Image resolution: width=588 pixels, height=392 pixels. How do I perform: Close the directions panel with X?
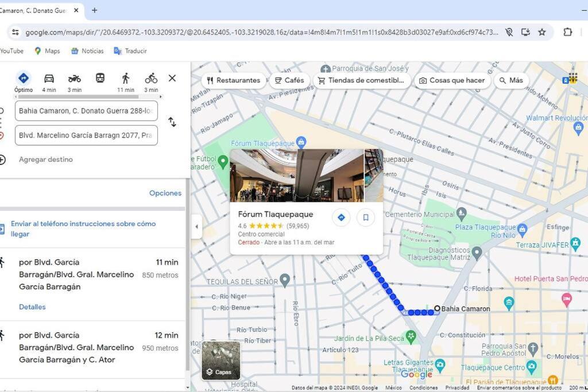[172, 78]
